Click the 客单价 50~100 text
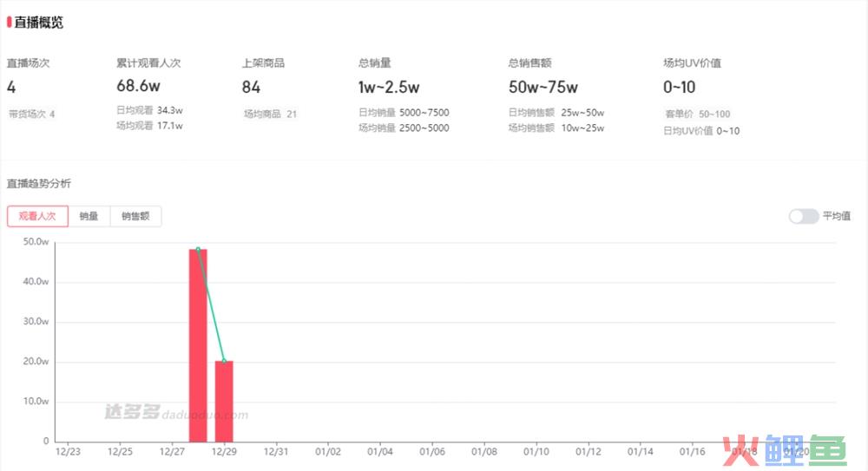 click(698, 114)
